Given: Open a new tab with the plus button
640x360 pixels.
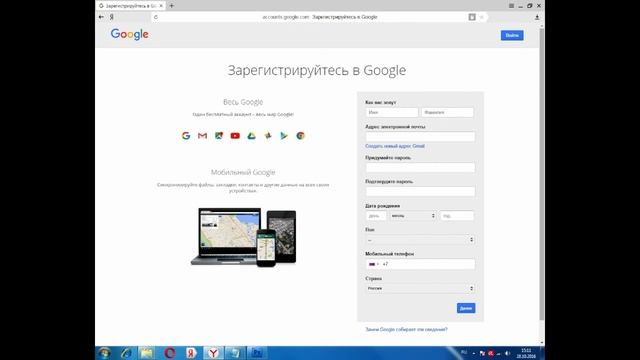Looking at the screenshot, I should 171,6.
